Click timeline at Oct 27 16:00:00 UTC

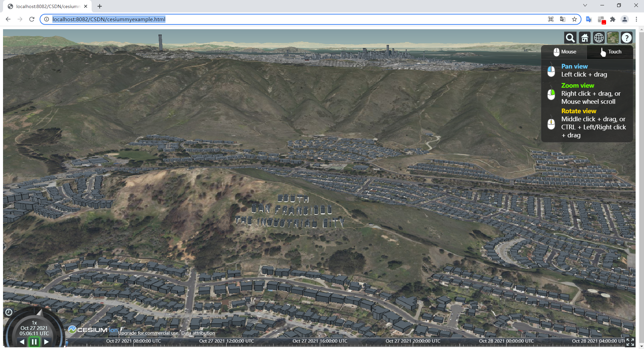(x=320, y=341)
